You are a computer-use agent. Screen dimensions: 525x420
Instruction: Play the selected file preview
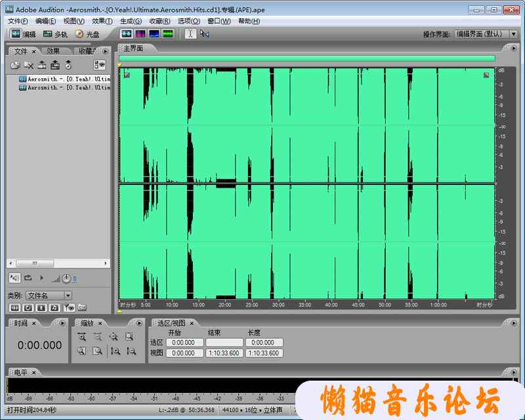[x=41, y=278]
